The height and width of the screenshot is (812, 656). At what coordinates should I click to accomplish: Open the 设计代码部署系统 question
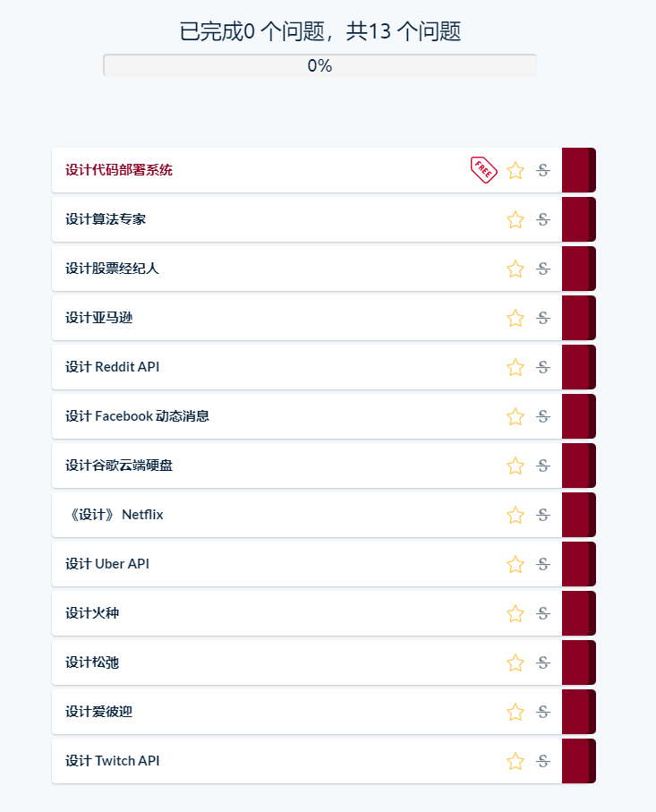pos(119,170)
